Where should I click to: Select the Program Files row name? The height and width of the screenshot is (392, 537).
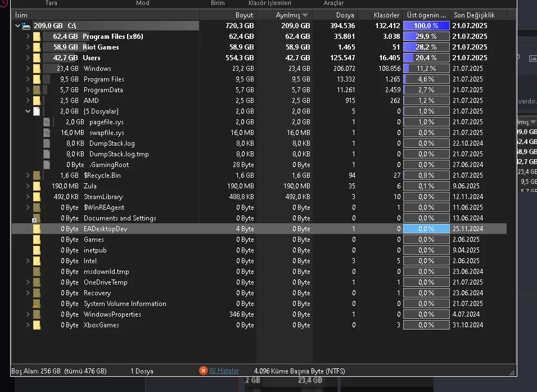(x=104, y=79)
